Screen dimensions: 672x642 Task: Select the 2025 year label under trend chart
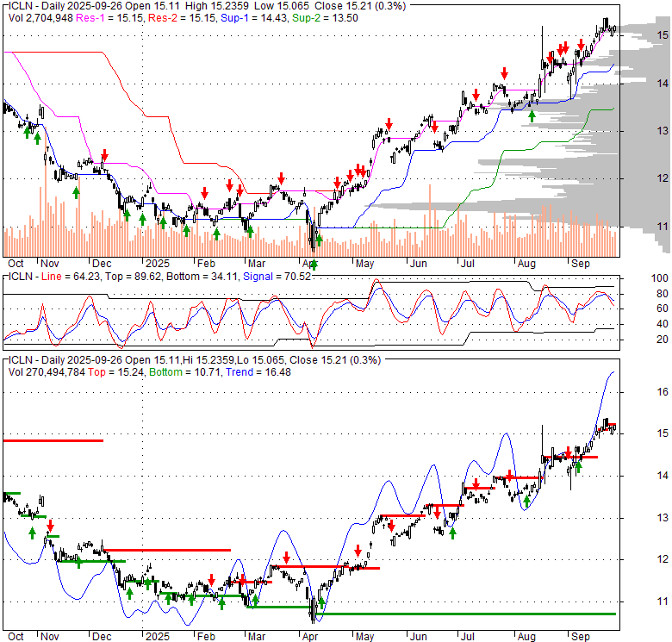coord(158,637)
